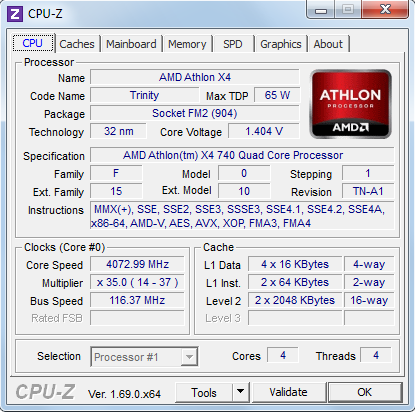
Task: Click the Validate button
Action: pyautogui.click(x=289, y=392)
